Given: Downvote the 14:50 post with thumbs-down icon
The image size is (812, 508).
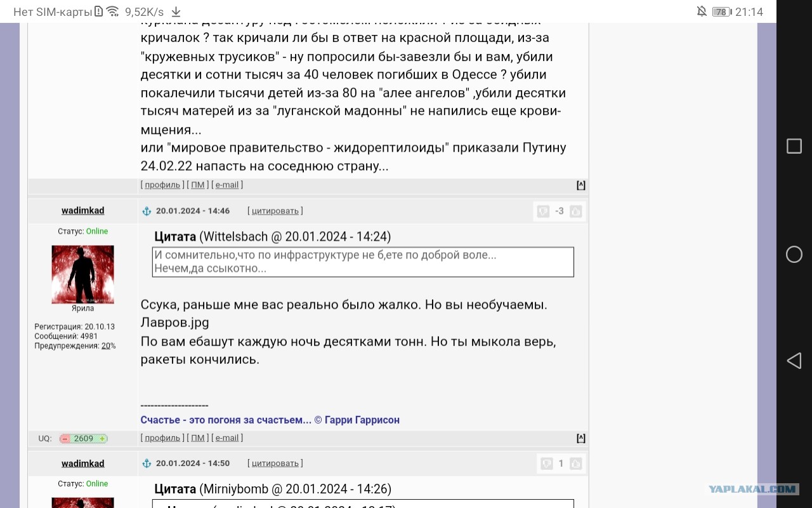Looking at the screenshot, I should 546,464.
